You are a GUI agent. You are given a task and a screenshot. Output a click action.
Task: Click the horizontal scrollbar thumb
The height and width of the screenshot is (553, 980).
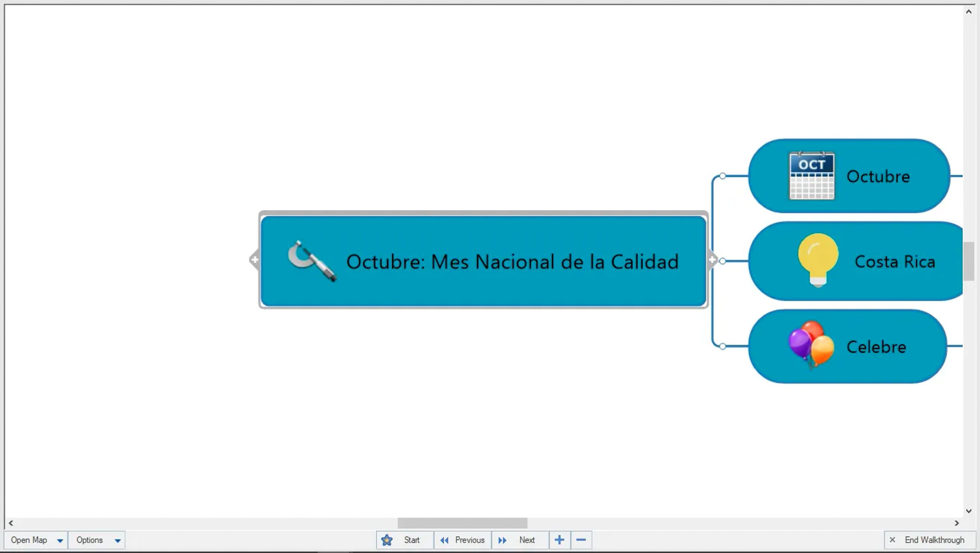click(x=462, y=523)
